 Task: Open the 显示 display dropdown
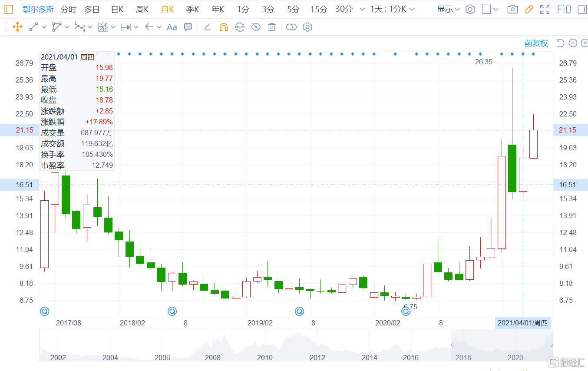pyautogui.click(x=449, y=9)
